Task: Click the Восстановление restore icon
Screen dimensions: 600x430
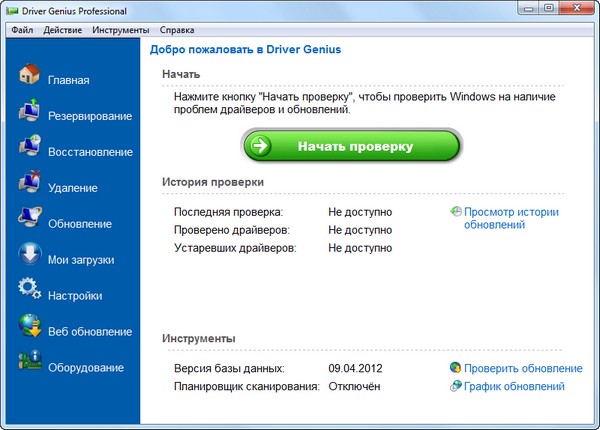Action: (29, 150)
